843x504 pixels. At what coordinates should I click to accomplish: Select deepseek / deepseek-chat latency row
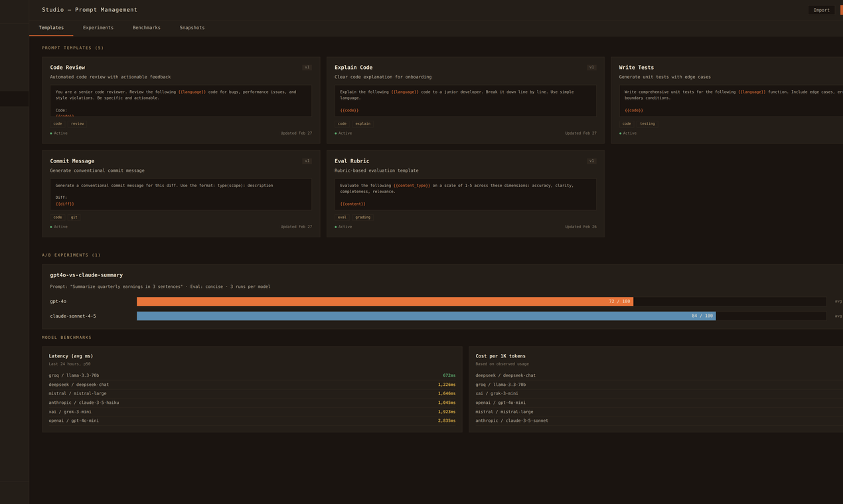click(252, 385)
